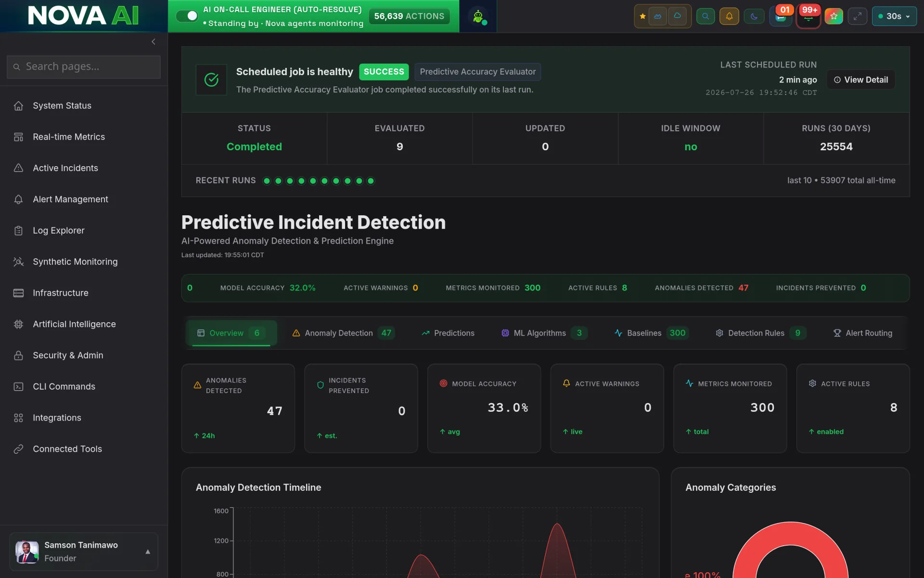Click the last recent run status dot
The width and height of the screenshot is (924, 578).
pos(371,181)
